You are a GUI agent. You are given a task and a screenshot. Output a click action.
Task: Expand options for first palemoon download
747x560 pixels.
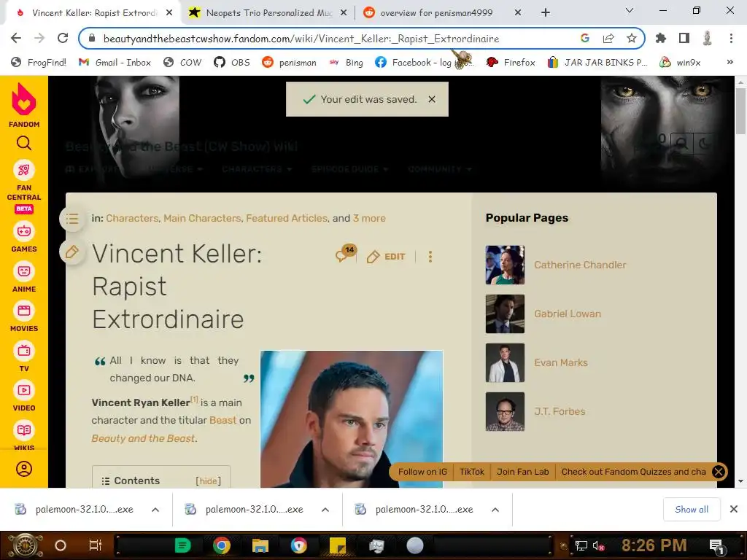coord(155,510)
